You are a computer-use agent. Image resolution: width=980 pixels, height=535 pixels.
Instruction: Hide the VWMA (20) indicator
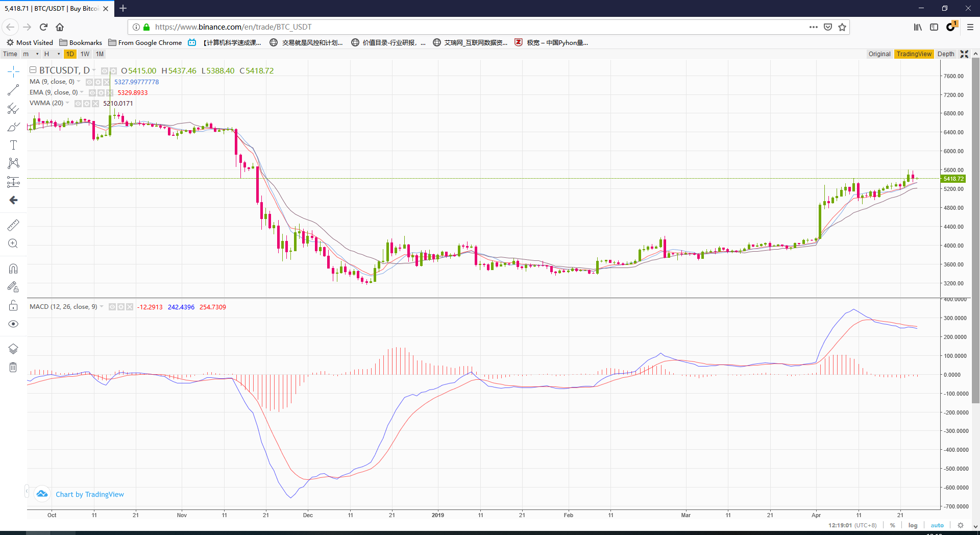point(78,104)
